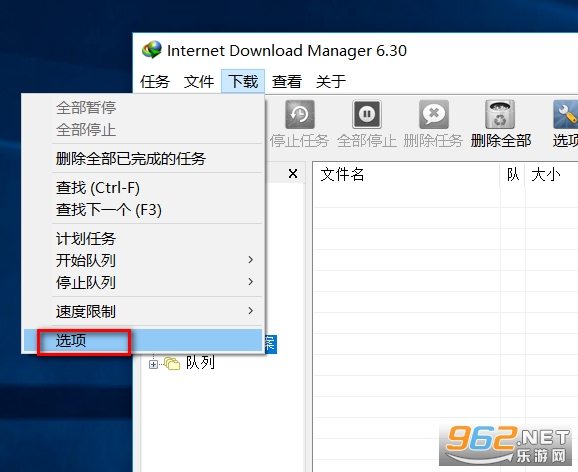Expand the 队列 tree node plus box
Screen dimensions: 578x472
(153, 364)
